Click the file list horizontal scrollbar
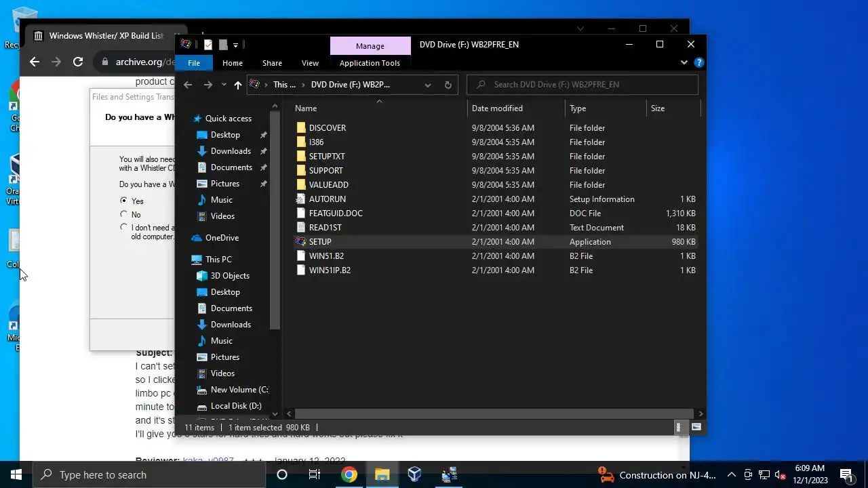Screen dimensions: 868x488 point(495,413)
